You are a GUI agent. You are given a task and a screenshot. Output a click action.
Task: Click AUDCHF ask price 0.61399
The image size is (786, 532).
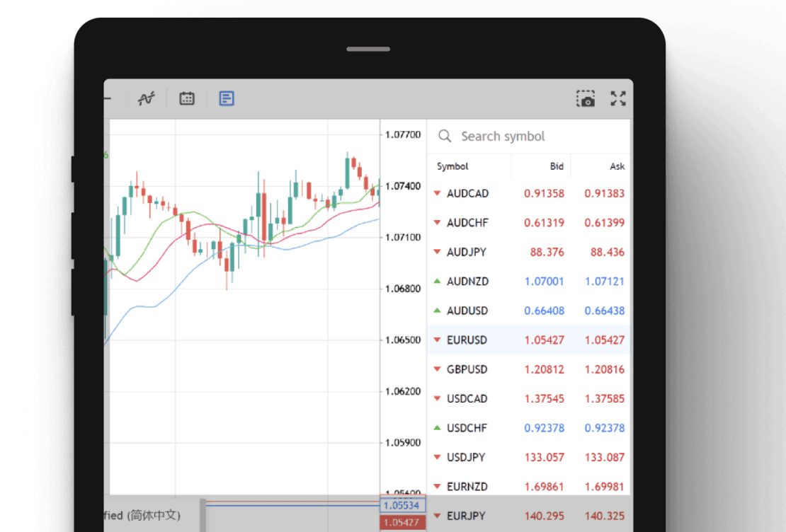(x=605, y=222)
